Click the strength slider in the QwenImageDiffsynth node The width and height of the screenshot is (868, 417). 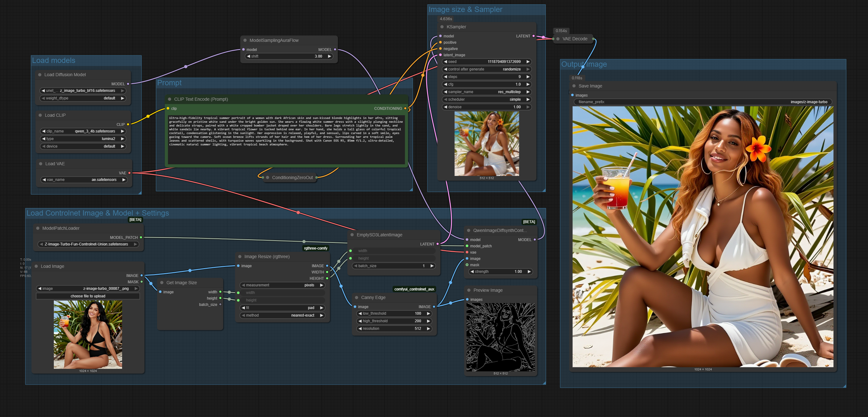pyautogui.click(x=500, y=272)
